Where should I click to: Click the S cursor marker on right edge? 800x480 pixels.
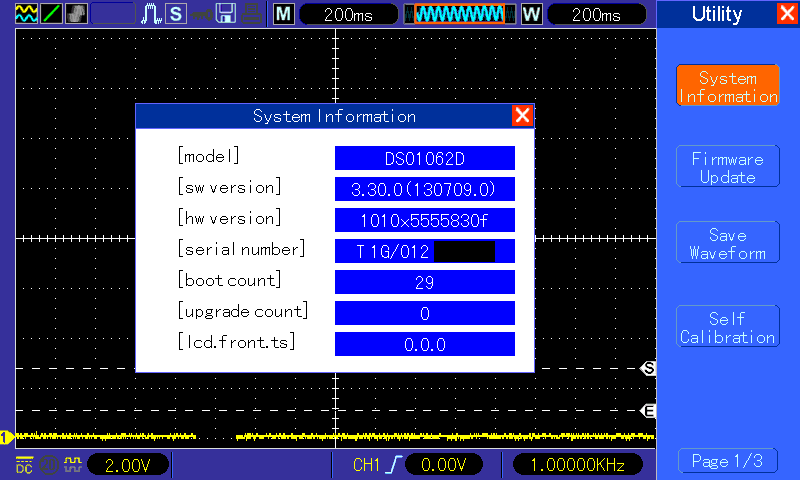click(648, 368)
